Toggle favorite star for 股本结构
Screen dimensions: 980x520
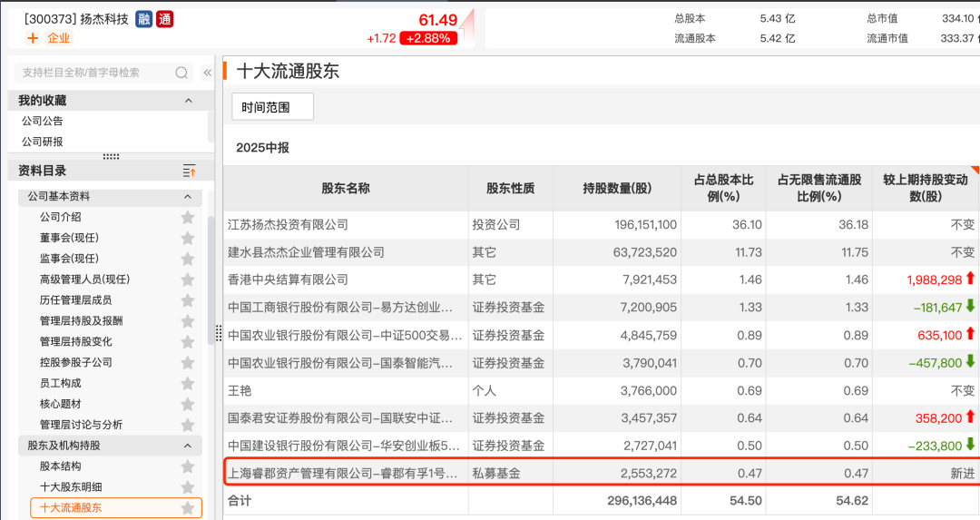click(188, 466)
